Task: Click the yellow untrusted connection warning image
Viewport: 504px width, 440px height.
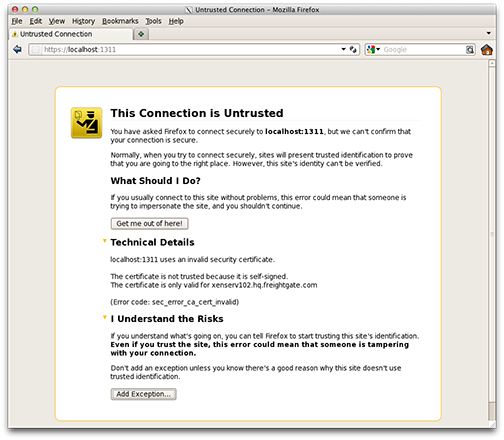Action: 86,123
